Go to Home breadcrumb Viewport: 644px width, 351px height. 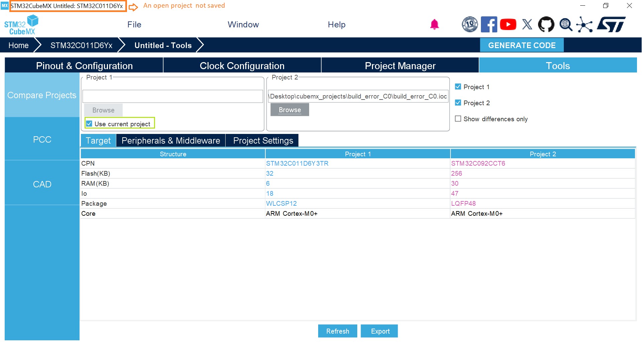coord(18,45)
